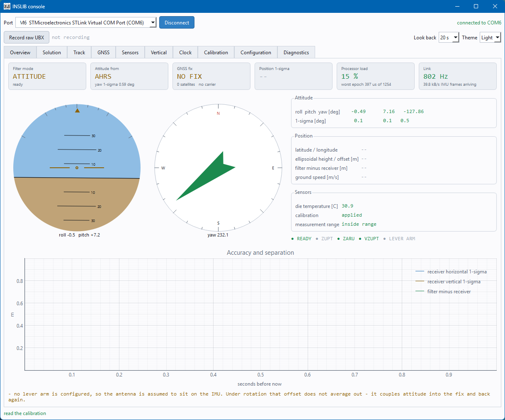
Task: Click the pitch value 7.16
Action: click(389, 111)
